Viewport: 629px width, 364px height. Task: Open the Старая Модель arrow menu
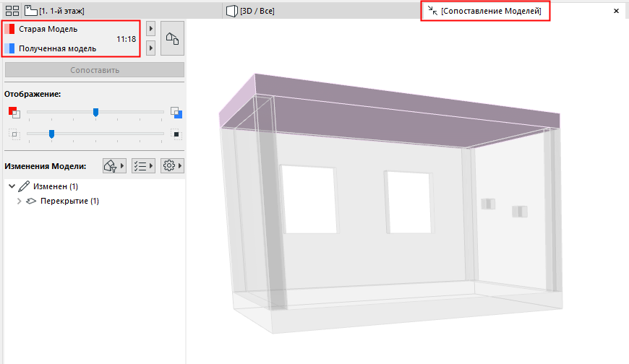(x=151, y=29)
